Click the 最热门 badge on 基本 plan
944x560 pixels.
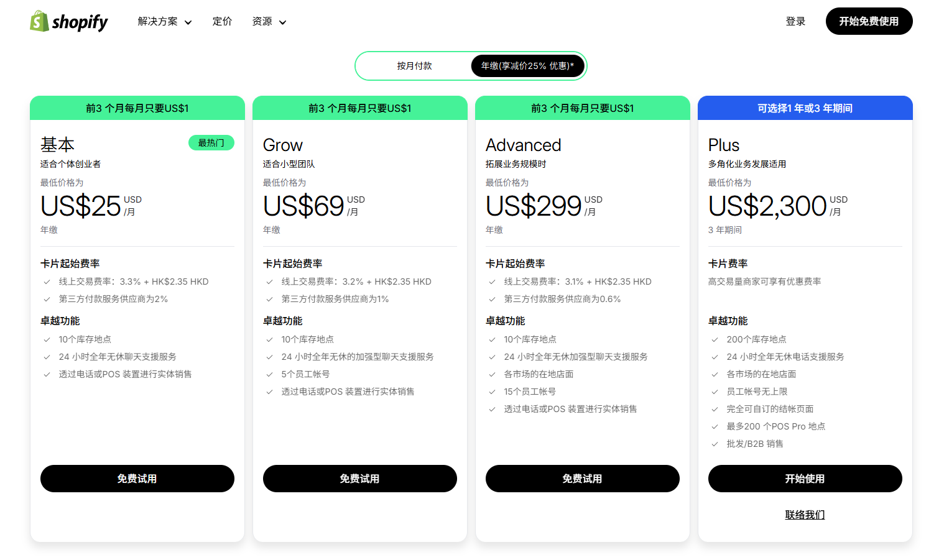click(211, 142)
